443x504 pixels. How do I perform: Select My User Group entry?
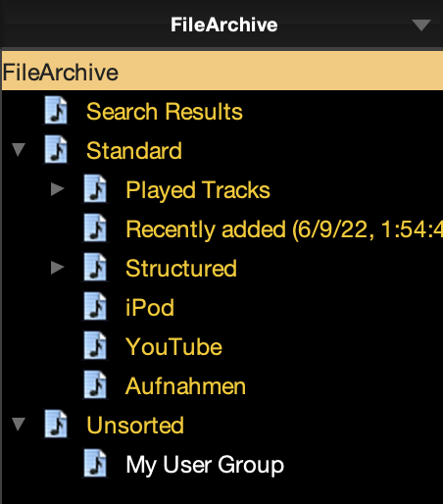pyautogui.click(x=205, y=465)
